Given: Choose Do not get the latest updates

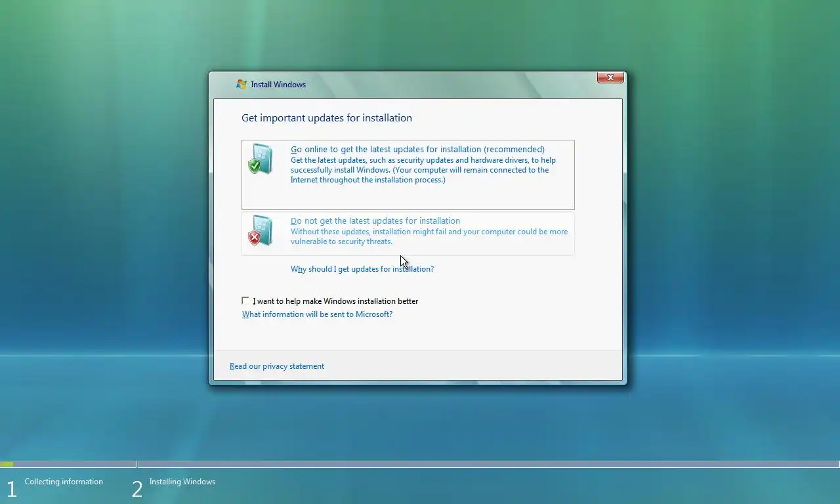Looking at the screenshot, I should [x=408, y=234].
